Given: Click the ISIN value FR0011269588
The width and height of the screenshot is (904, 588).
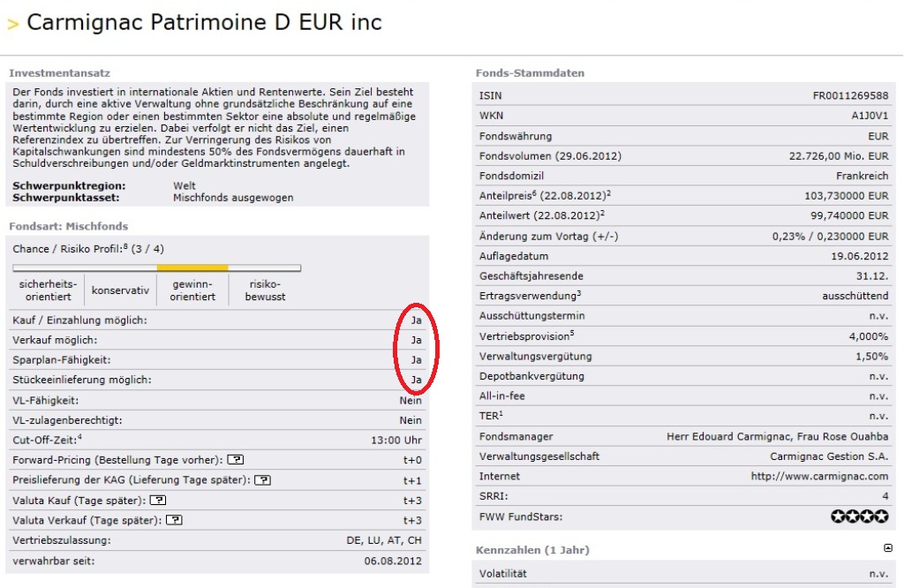Looking at the screenshot, I should click(x=850, y=95).
